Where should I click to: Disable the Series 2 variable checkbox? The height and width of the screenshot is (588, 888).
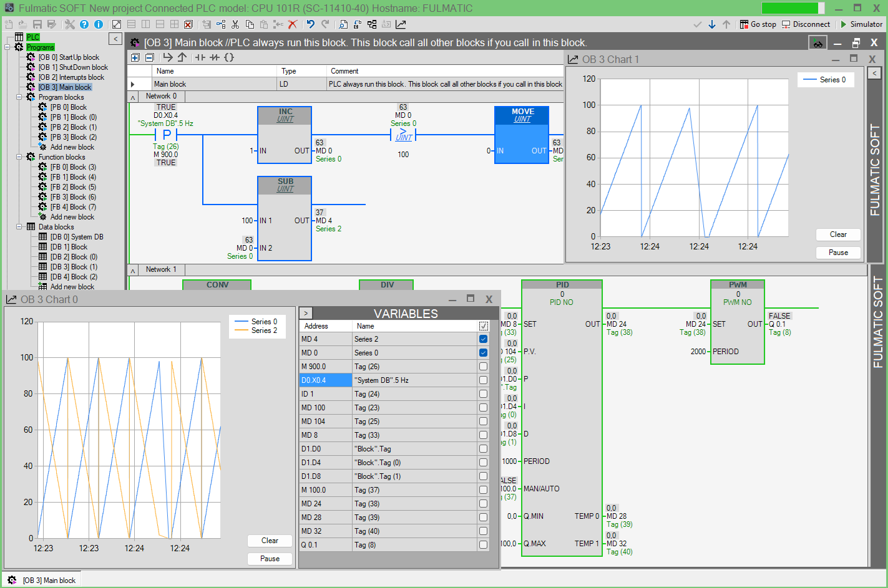(x=483, y=339)
